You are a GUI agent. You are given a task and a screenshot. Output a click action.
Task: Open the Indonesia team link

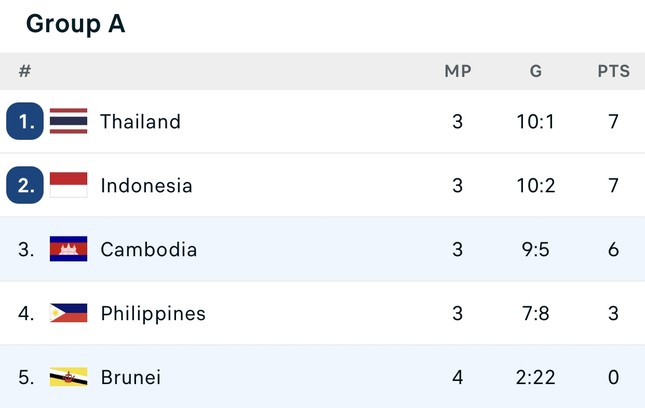click(146, 186)
